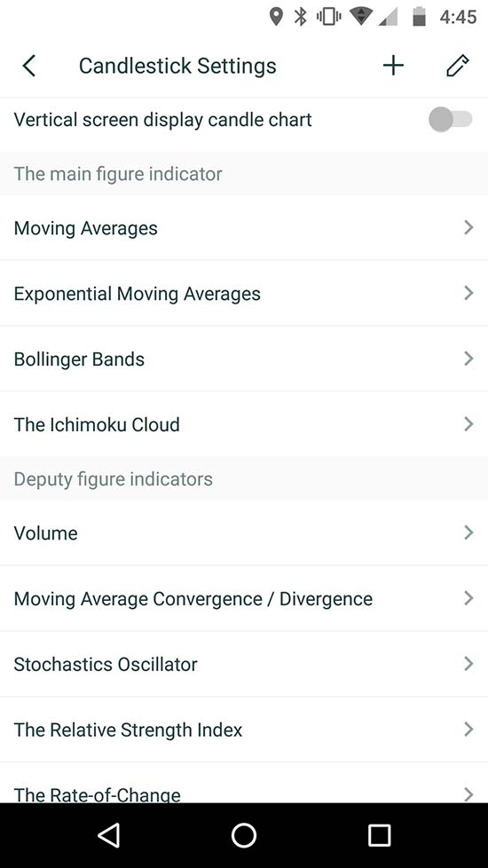The image size is (488, 868).
Task: Select Stochastics Oscillator entry
Action: [244, 664]
